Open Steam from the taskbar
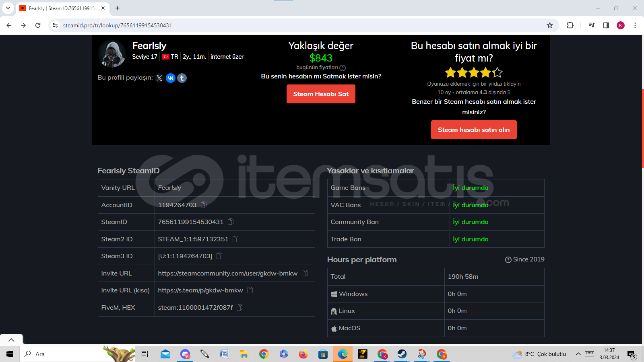 pyautogui.click(x=402, y=354)
